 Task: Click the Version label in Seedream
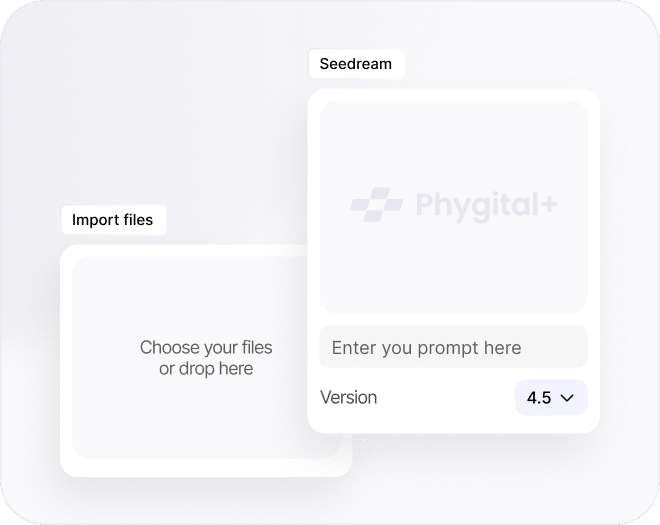348,397
